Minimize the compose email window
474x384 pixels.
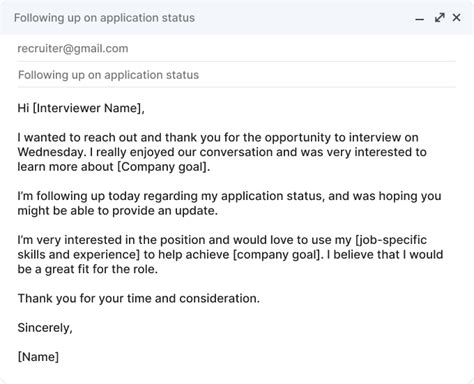click(419, 19)
